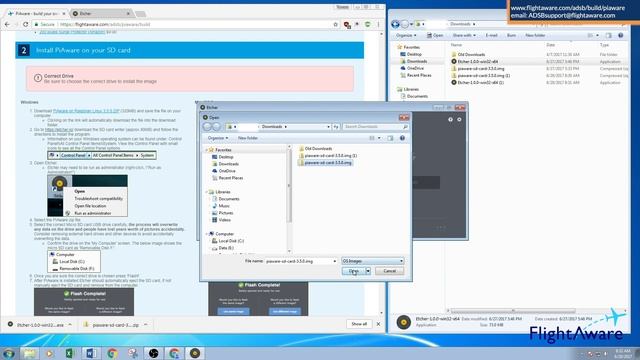
Task: Select Pictures library in Open dialog
Action: point(222,213)
